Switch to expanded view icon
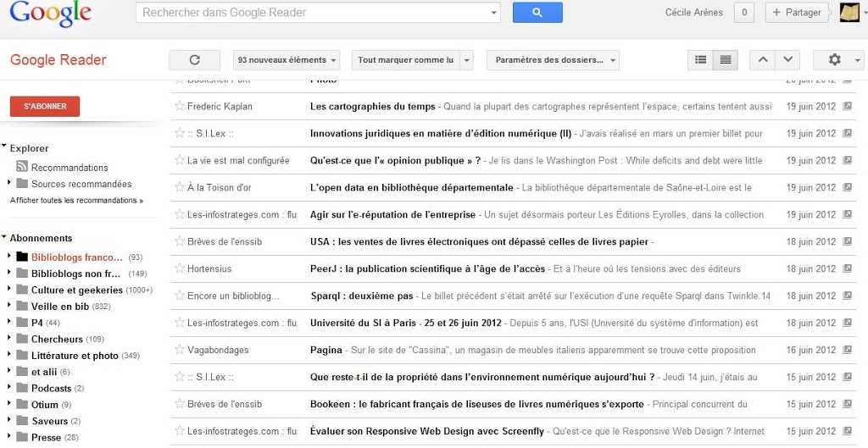 (726, 60)
